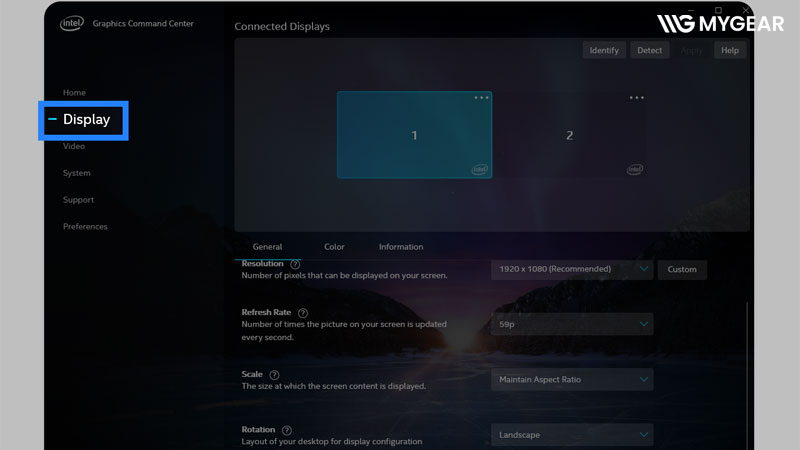The image size is (800, 450).
Task: Click the Intel logo in the title bar
Action: click(73, 22)
